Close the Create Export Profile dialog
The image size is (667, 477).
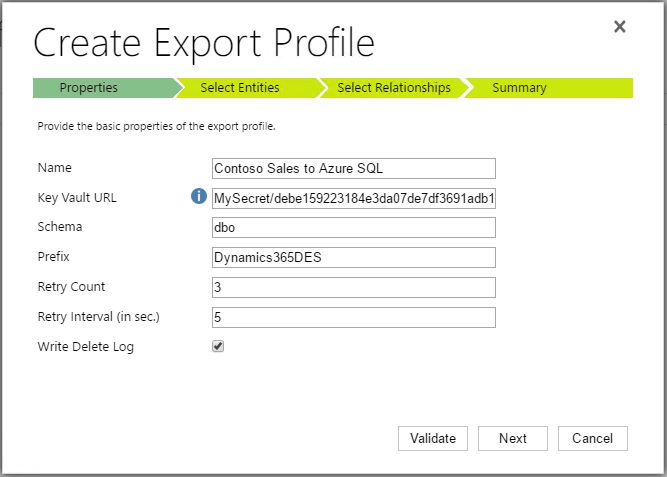tap(620, 27)
